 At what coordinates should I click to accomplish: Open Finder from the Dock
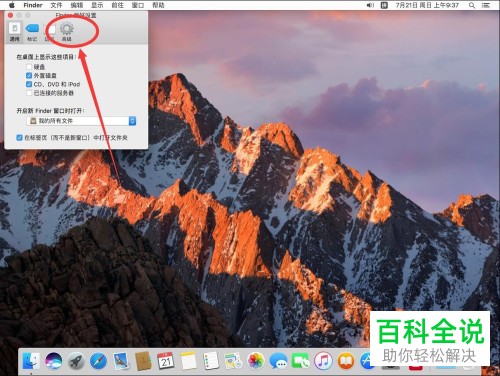tap(31, 361)
